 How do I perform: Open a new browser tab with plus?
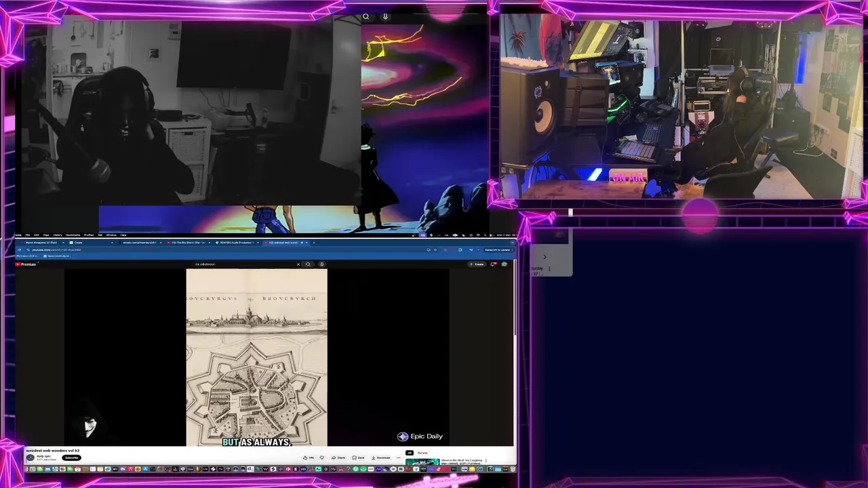pos(314,243)
